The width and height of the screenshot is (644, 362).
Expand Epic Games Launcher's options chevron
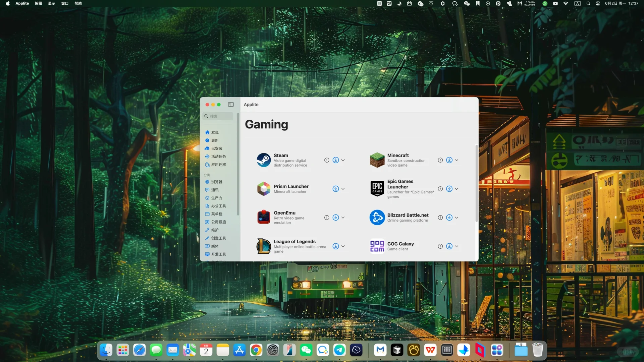point(456,188)
